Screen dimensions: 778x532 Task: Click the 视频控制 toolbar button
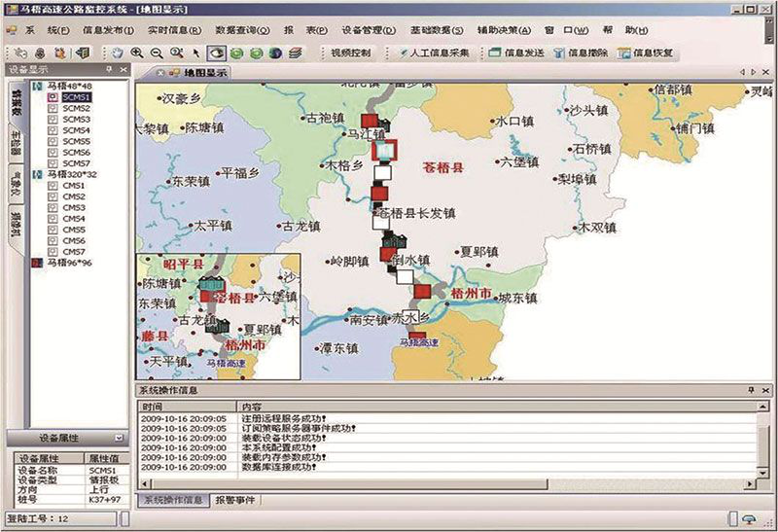click(x=348, y=53)
